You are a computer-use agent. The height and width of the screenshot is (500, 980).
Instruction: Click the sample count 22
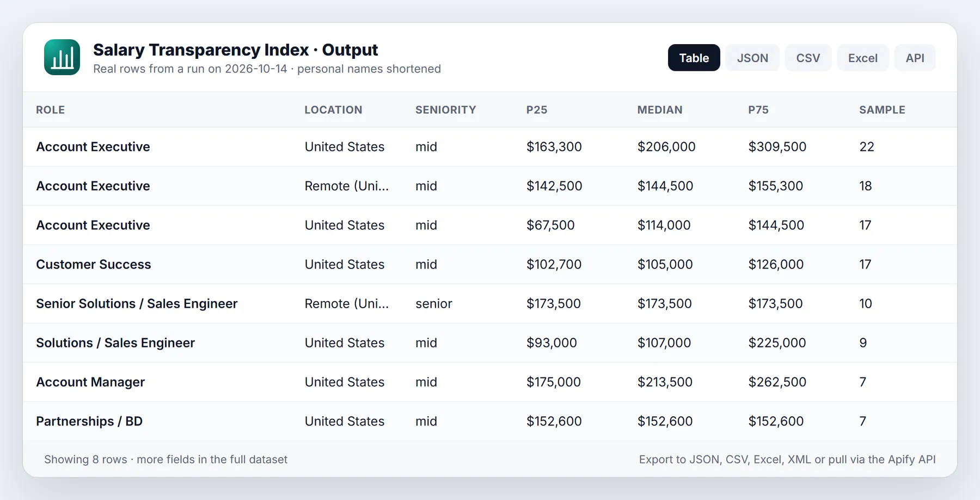867,147
